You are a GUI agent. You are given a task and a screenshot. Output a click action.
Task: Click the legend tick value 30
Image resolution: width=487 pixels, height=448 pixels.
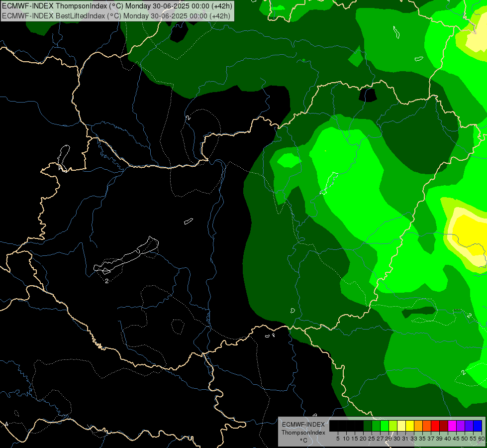397,439
